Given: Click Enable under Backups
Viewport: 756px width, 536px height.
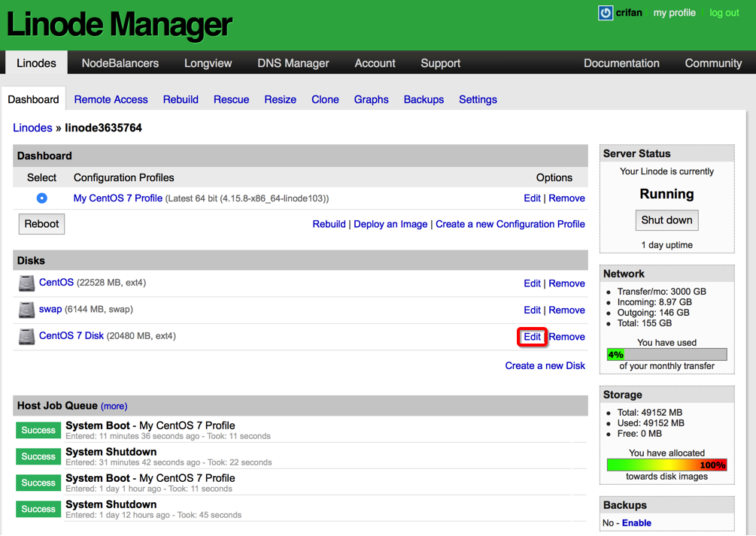Looking at the screenshot, I should coord(636,523).
